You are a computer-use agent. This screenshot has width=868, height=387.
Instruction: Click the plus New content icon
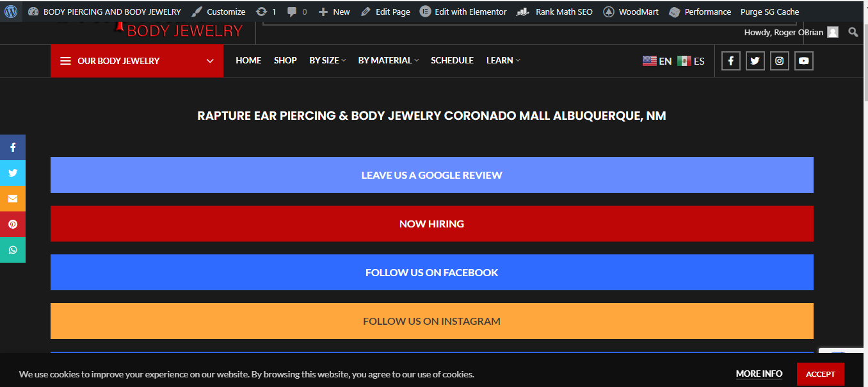pyautogui.click(x=323, y=12)
